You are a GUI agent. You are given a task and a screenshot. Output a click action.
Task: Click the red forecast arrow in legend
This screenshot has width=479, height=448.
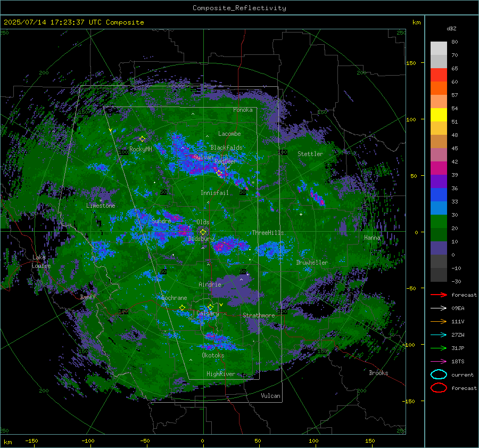439,295
